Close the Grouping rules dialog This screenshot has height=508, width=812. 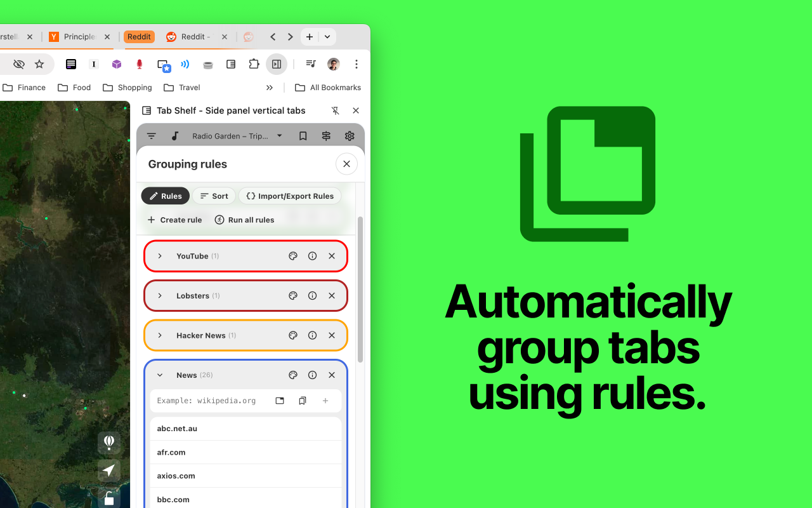click(346, 164)
